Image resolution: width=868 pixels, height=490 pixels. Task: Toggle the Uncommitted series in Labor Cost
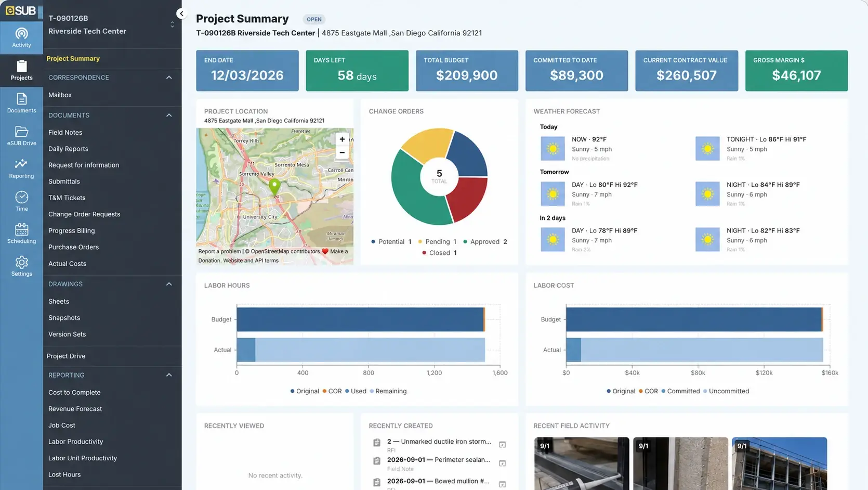point(726,391)
